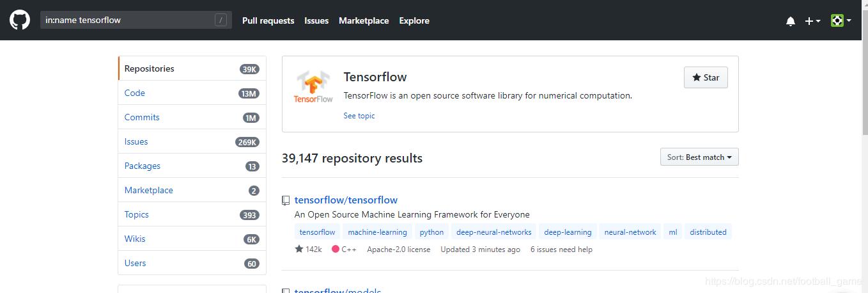Click the 39K count badge for Repositories

pos(249,69)
